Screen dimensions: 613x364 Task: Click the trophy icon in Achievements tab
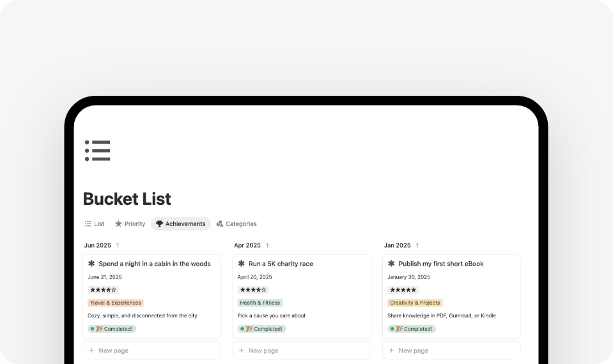159,224
